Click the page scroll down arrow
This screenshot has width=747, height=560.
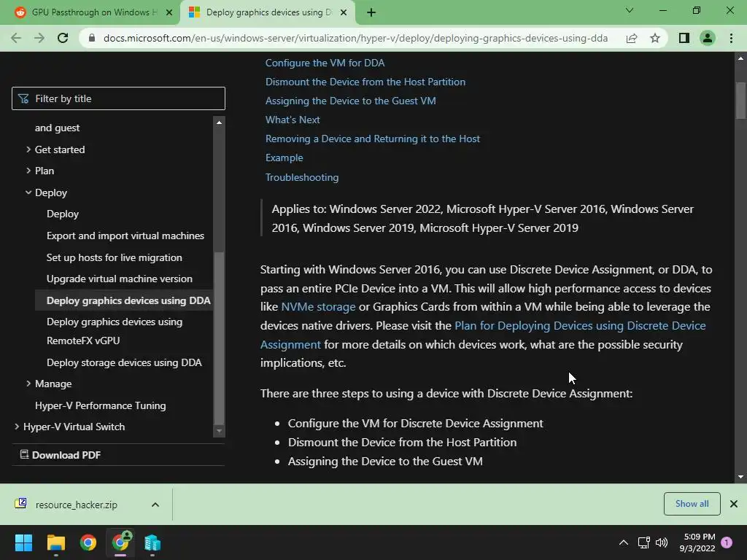[x=740, y=477]
